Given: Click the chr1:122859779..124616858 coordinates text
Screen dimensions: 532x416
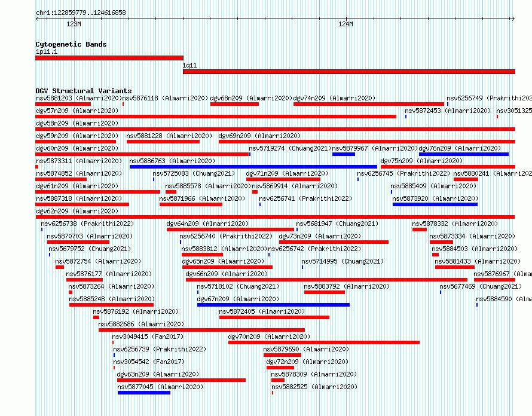Looking at the screenshot, I should coord(81,13).
